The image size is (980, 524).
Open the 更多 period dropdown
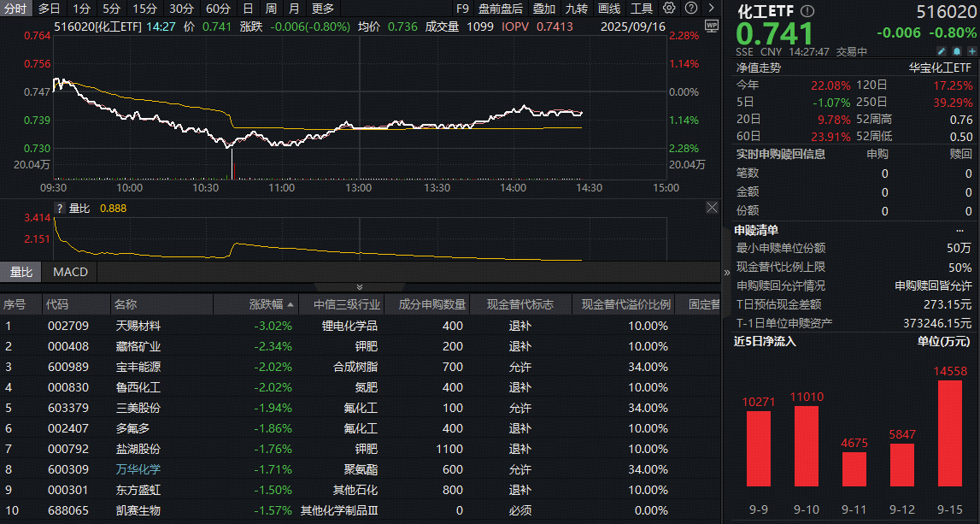324,9
